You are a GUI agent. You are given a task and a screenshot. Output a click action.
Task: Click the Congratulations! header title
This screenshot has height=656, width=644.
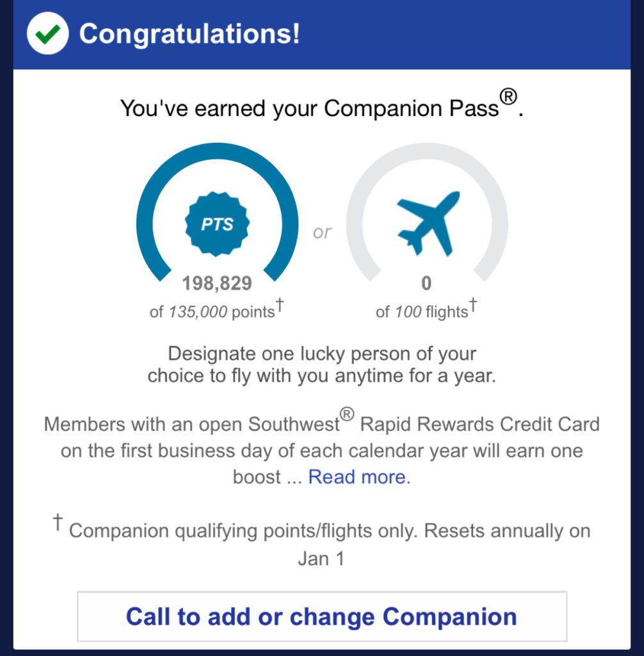click(189, 34)
